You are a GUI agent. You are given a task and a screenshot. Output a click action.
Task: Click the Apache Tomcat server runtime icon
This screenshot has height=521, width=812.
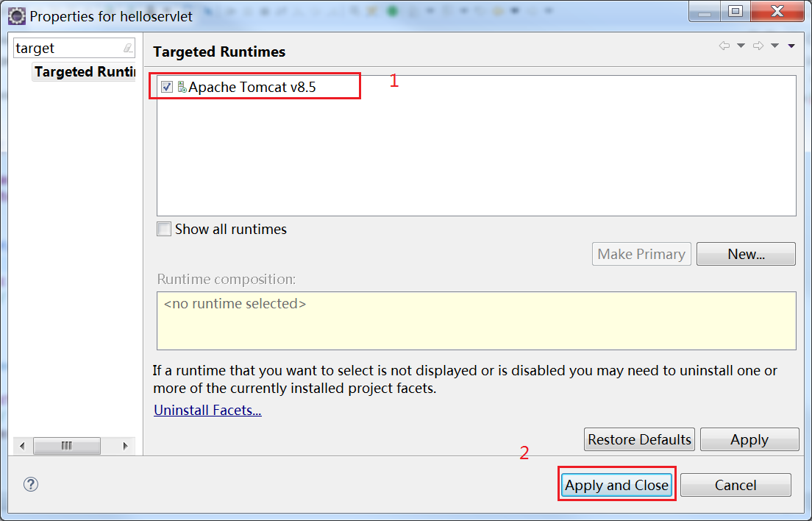182,87
